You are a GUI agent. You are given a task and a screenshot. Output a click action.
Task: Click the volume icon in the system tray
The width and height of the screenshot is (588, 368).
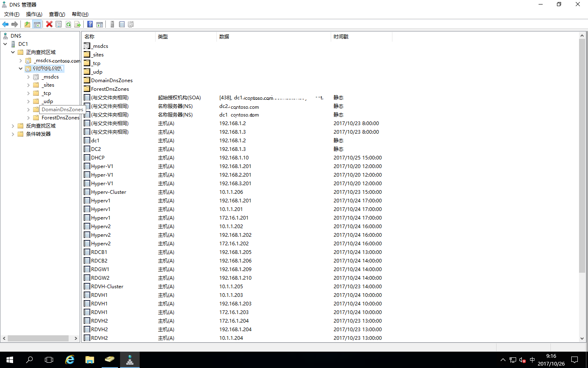pos(522,360)
